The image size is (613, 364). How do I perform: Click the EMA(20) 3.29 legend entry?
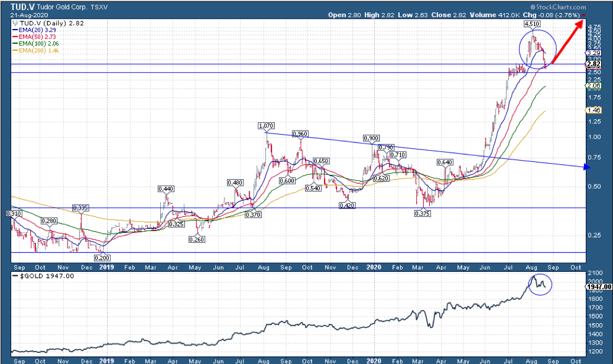point(34,30)
